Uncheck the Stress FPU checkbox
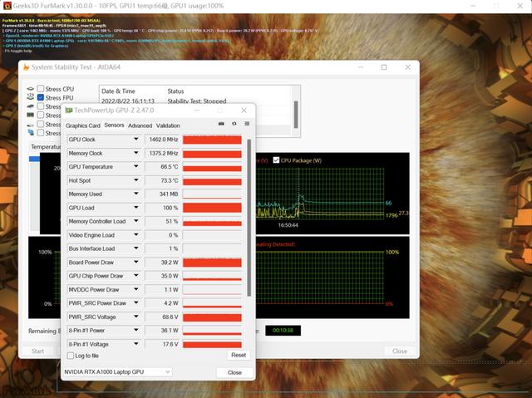This screenshot has height=398, width=532. [x=41, y=97]
